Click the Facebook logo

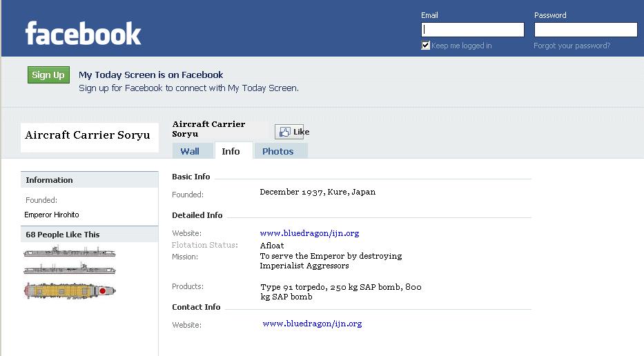pyautogui.click(x=83, y=33)
